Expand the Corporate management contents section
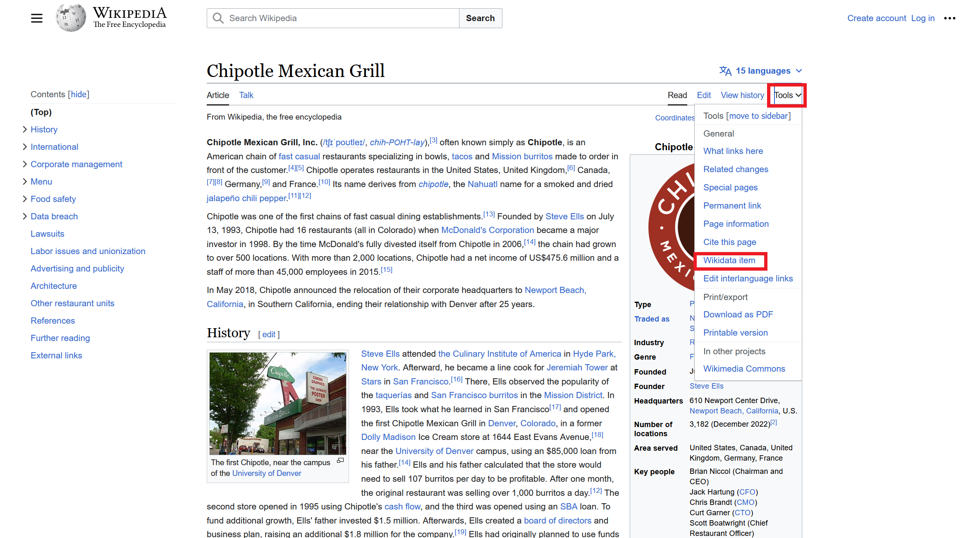Image resolution: width=980 pixels, height=538 pixels. tap(25, 164)
